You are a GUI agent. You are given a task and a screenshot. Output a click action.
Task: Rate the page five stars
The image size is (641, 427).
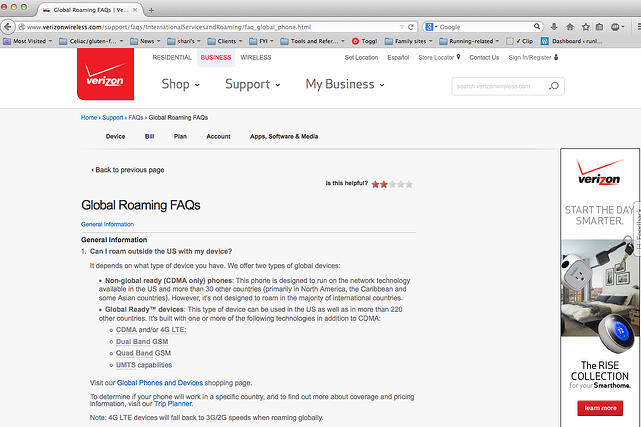409,184
